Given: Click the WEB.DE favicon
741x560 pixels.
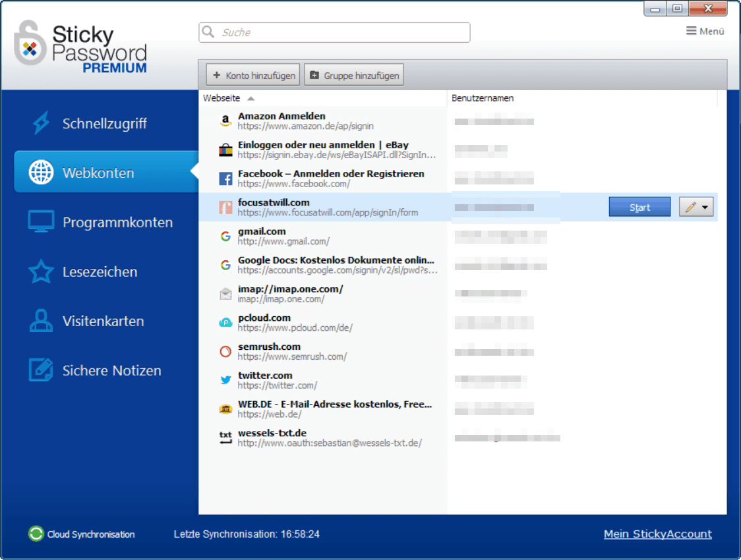Looking at the screenshot, I should click(x=225, y=409).
